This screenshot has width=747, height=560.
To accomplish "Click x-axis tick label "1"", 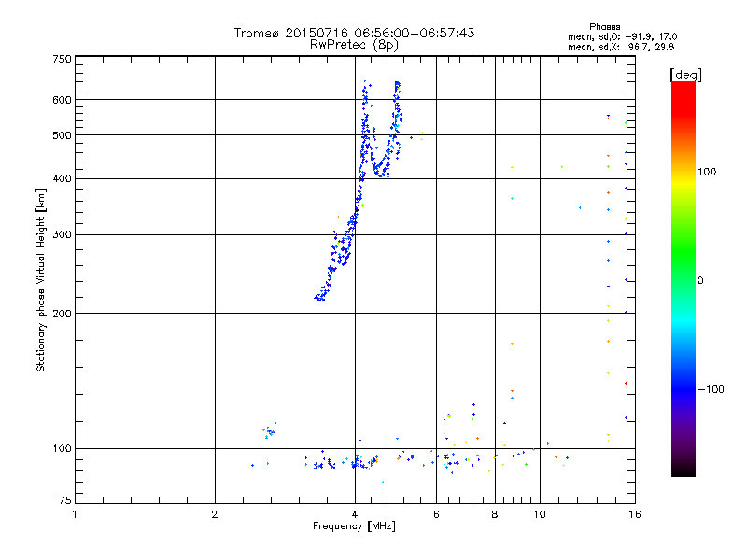I will (x=75, y=514).
